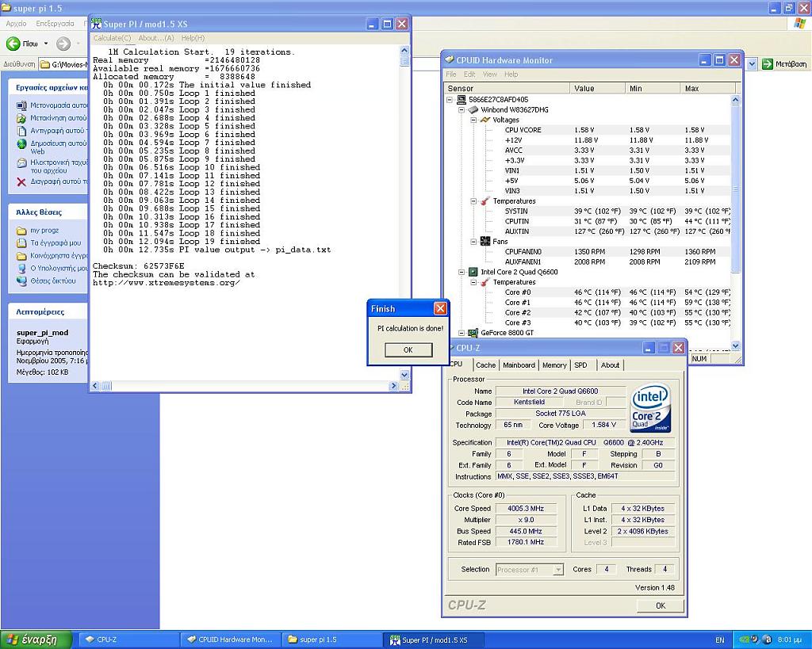
Task: Click the CPU-Z taskbar button
Action: [129, 639]
